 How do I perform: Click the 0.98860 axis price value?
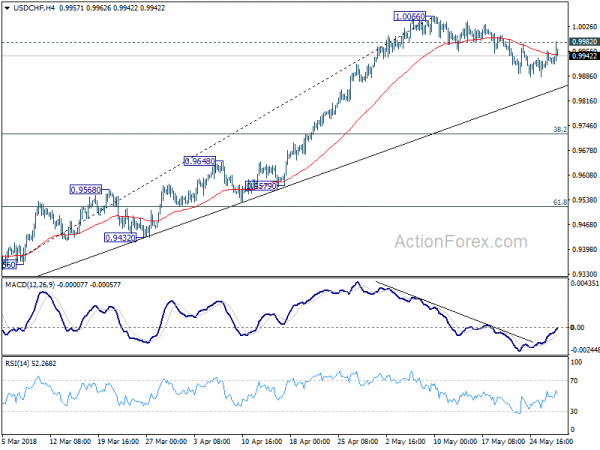click(584, 76)
